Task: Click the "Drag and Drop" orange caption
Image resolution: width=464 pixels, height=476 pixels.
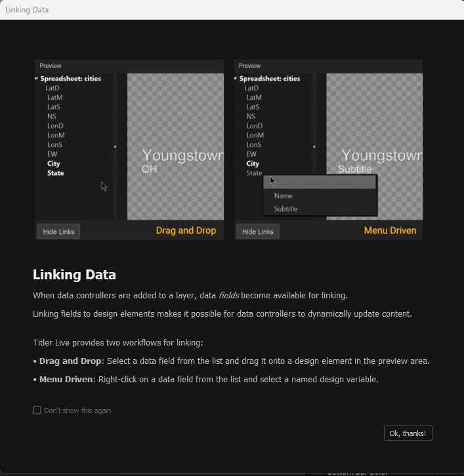Action: [186, 231]
